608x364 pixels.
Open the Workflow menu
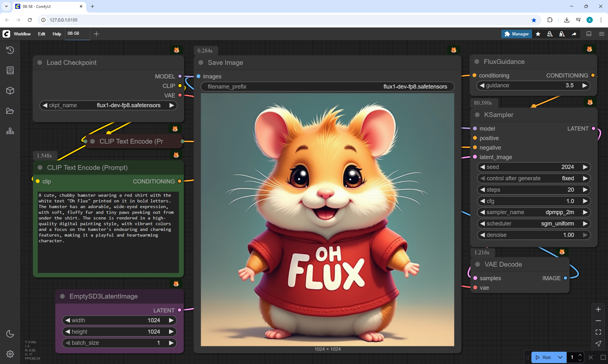point(22,34)
